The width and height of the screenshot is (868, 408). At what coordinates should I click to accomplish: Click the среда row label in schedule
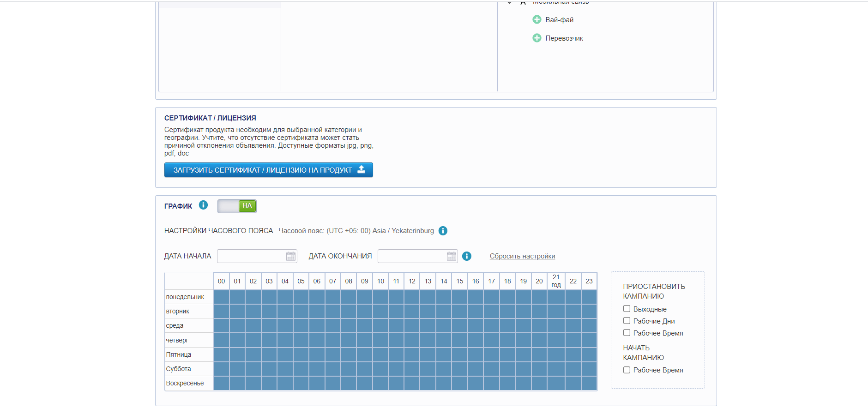pyautogui.click(x=175, y=325)
